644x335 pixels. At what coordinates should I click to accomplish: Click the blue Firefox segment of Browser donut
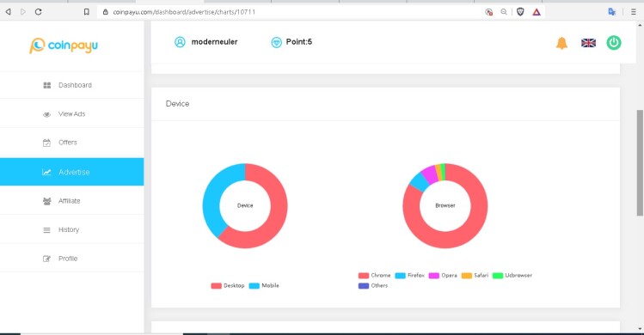point(420,182)
